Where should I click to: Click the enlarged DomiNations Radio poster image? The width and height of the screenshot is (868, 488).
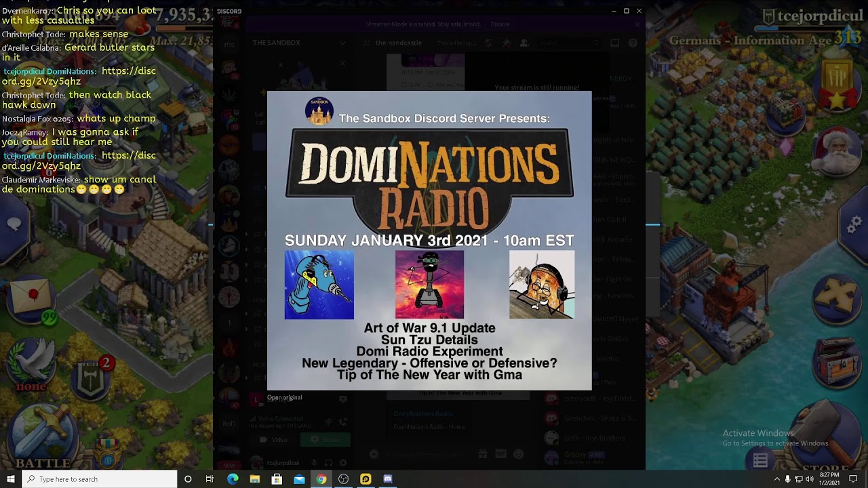coord(429,241)
